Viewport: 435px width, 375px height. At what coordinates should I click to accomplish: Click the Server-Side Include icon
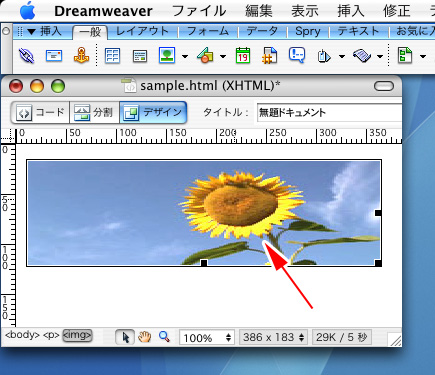click(x=269, y=55)
